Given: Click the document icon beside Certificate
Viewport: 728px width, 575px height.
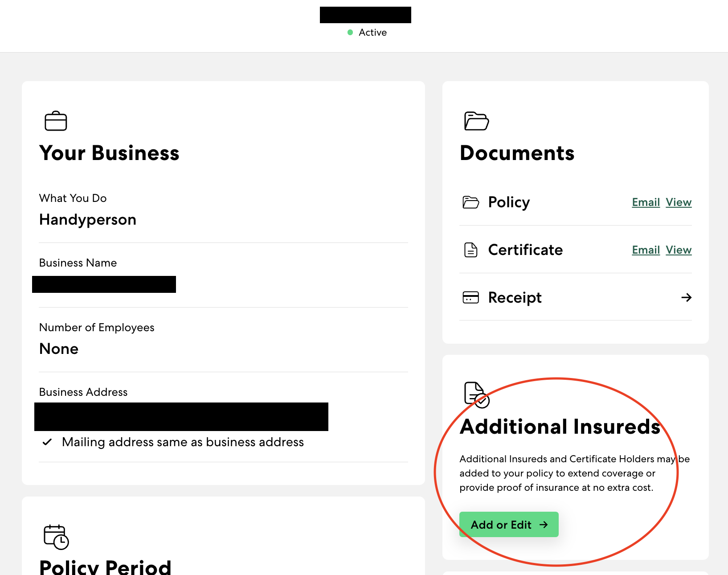Looking at the screenshot, I should (x=470, y=250).
